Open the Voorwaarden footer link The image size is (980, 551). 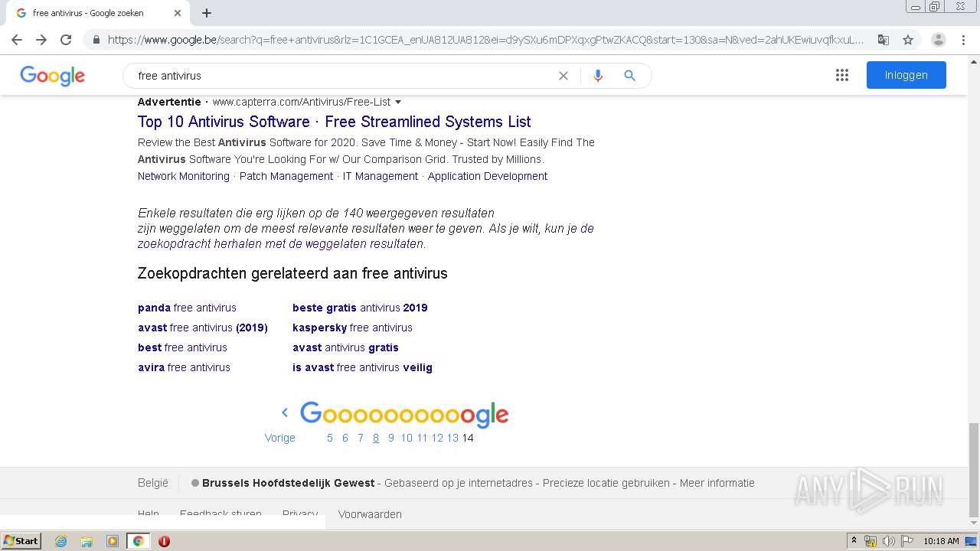pyautogui.click(x=370, y=514)
